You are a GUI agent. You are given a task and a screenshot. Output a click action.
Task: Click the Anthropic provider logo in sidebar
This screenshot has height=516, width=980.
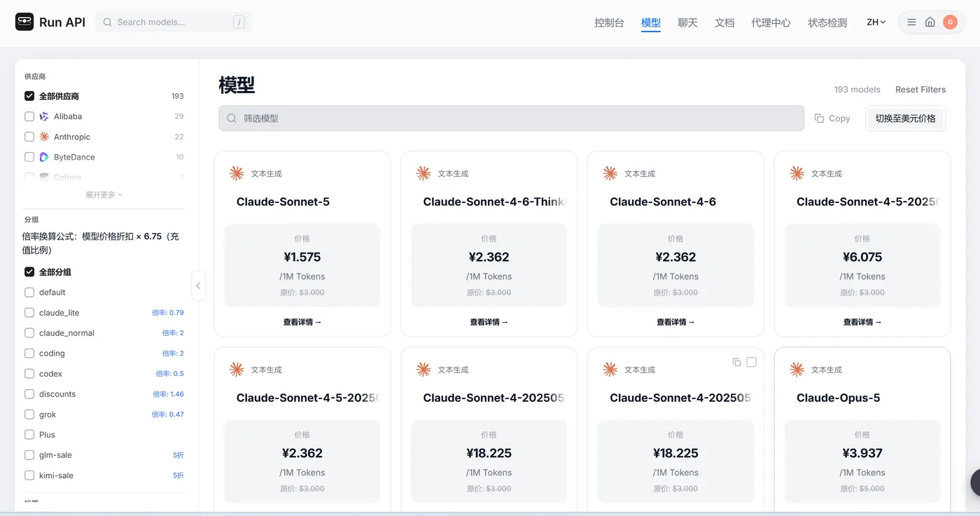tap(44, 137)
